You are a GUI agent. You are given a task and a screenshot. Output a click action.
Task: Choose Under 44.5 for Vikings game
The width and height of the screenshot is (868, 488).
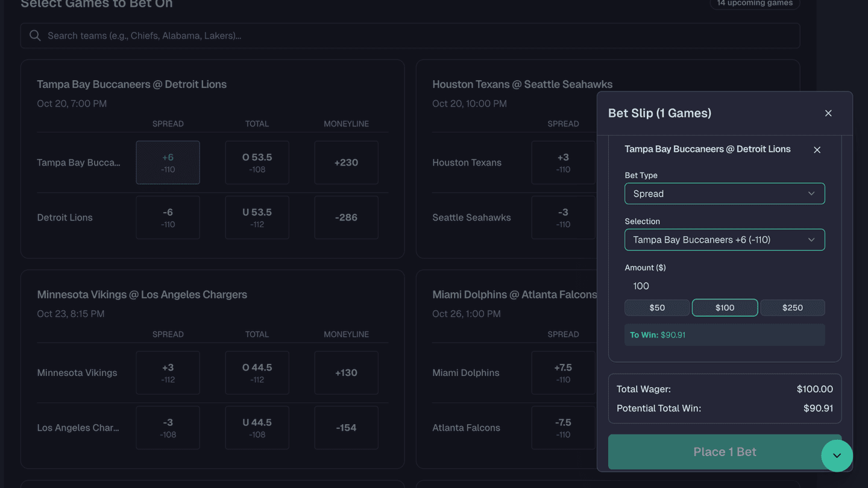click(257, 427)
